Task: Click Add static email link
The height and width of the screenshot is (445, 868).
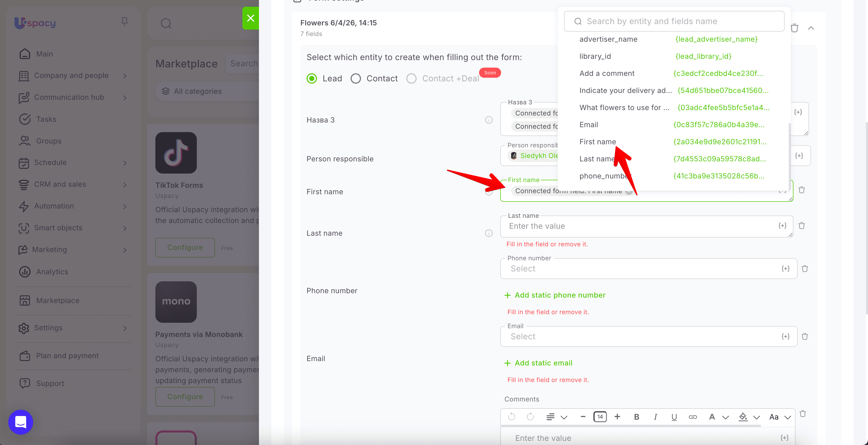Action: click(538, 363)
